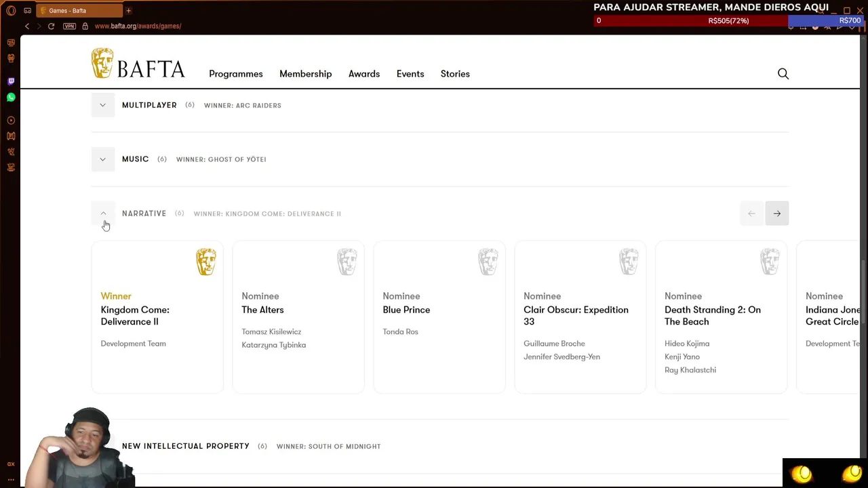
Task: Click the name Katarzyna Tybinka
Action: 273,345
